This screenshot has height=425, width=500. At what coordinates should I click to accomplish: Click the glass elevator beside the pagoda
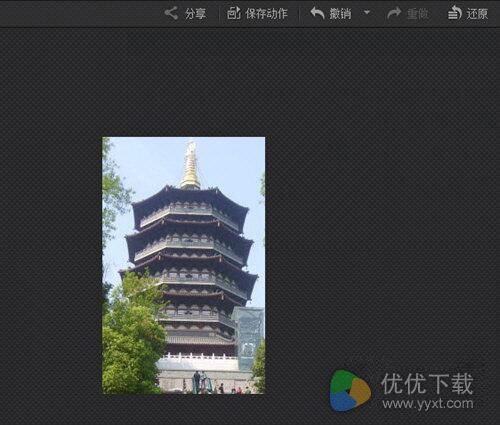(x=248, y=338)
